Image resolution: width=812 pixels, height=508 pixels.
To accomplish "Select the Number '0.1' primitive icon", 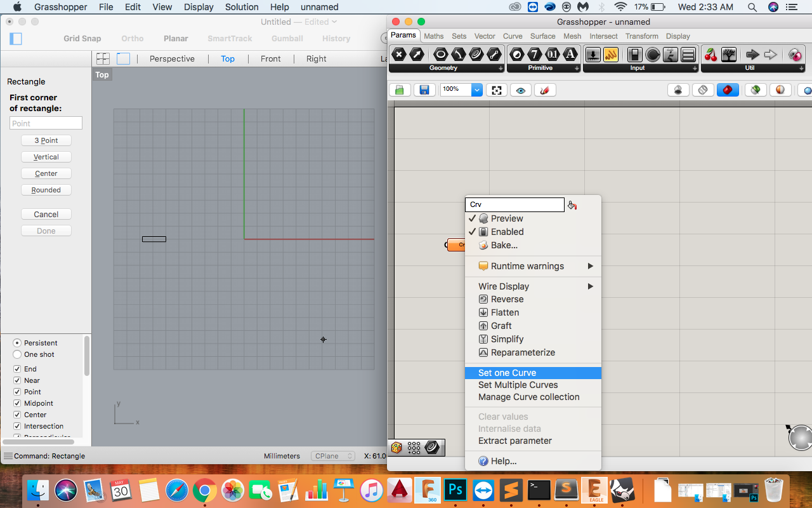I will (x=553, y=55).
